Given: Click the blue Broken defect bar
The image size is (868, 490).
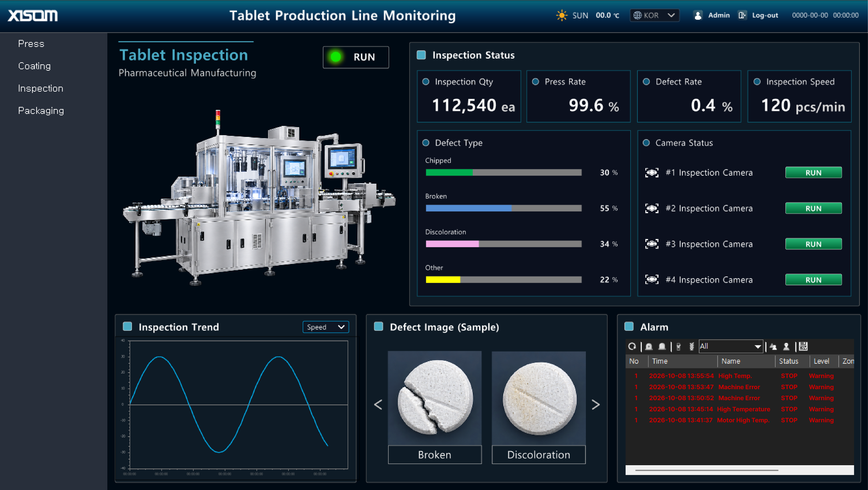Looking at the screenshot, I should [469, 208].
